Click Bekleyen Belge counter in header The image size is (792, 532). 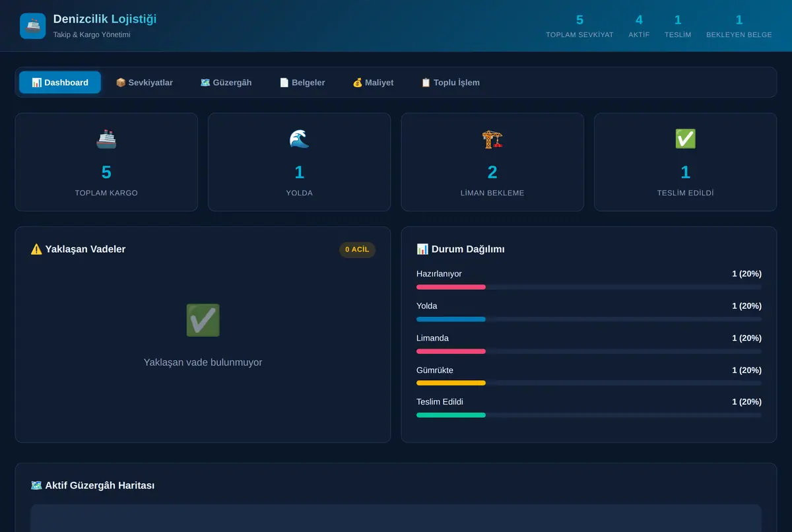tap(739, 26)
